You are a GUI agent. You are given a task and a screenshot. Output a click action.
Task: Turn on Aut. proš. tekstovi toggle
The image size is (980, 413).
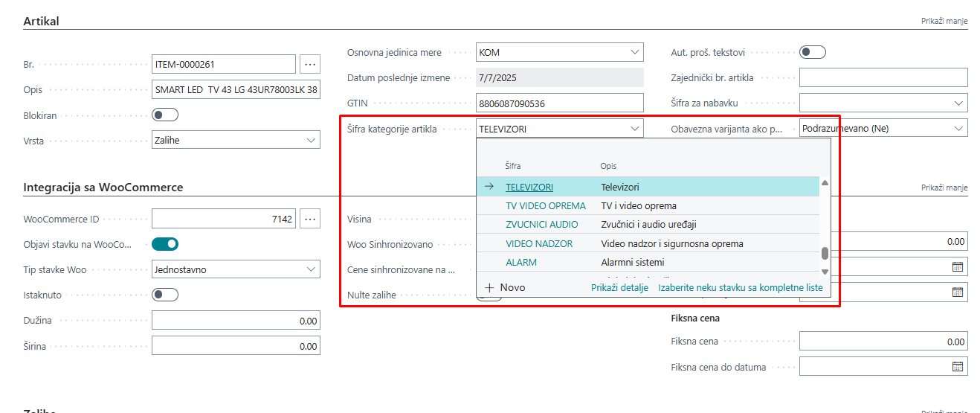click(812, 52)
